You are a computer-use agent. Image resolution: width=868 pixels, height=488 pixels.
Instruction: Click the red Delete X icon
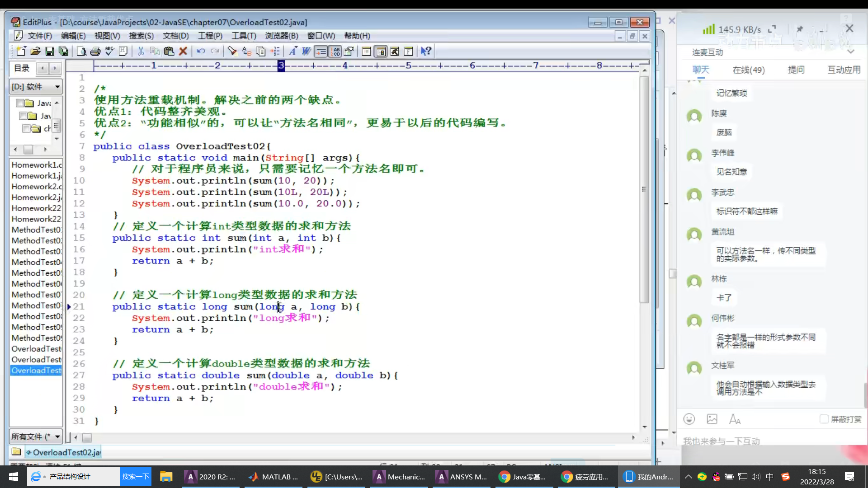[183, 51]
